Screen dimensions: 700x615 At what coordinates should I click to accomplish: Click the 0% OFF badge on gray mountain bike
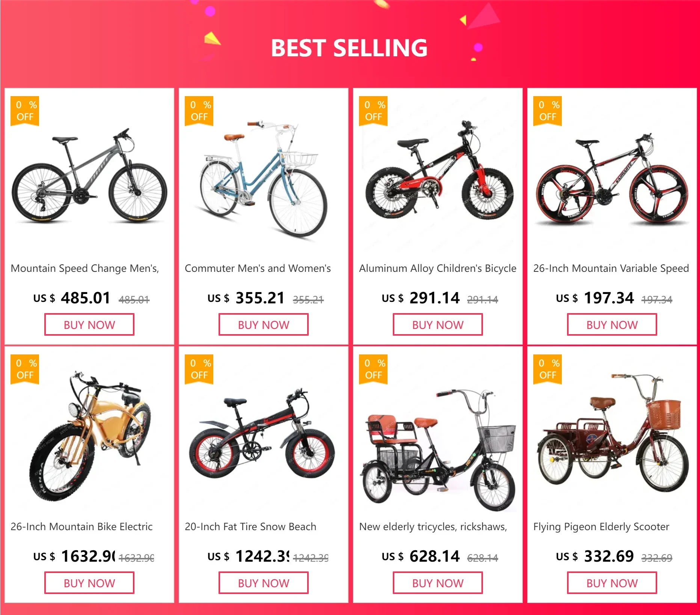(x=25, y=111)
